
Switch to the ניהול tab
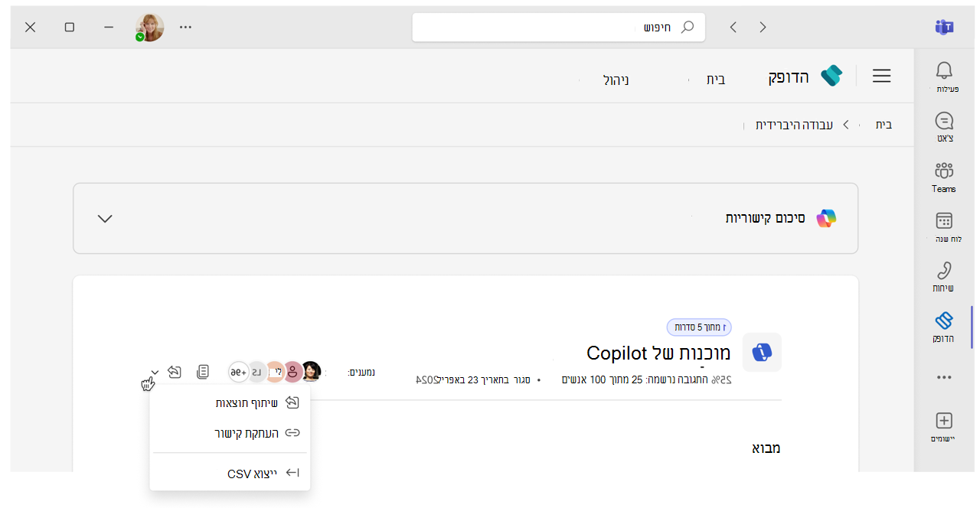click(x=616, y=79)
